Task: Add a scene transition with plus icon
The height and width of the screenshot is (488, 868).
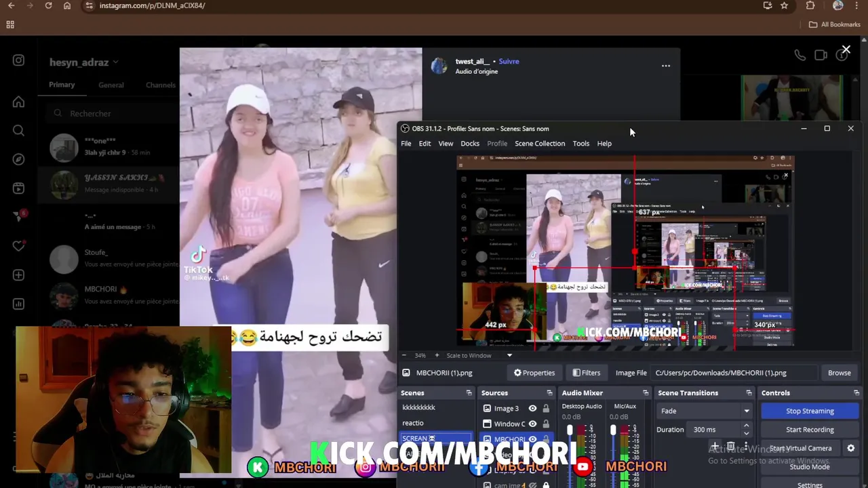Action: pyautogui.click(x=715, y=447)
